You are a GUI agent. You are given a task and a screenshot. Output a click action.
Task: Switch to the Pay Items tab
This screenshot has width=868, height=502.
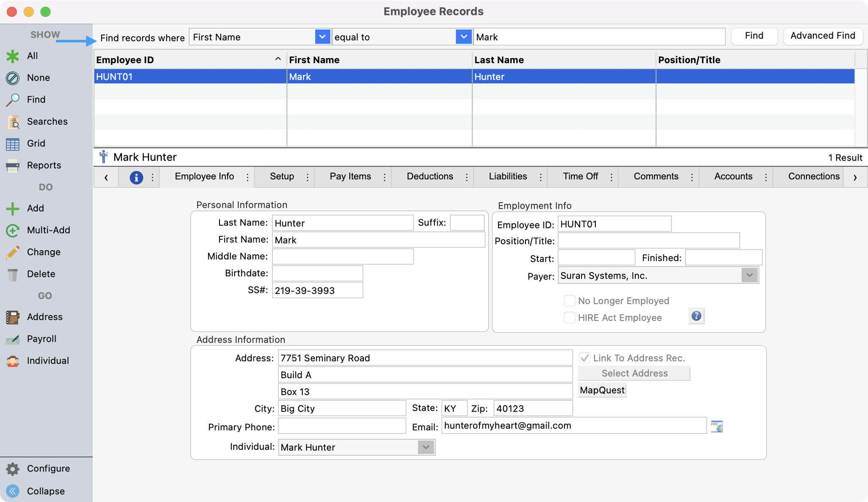coord(350,176)
